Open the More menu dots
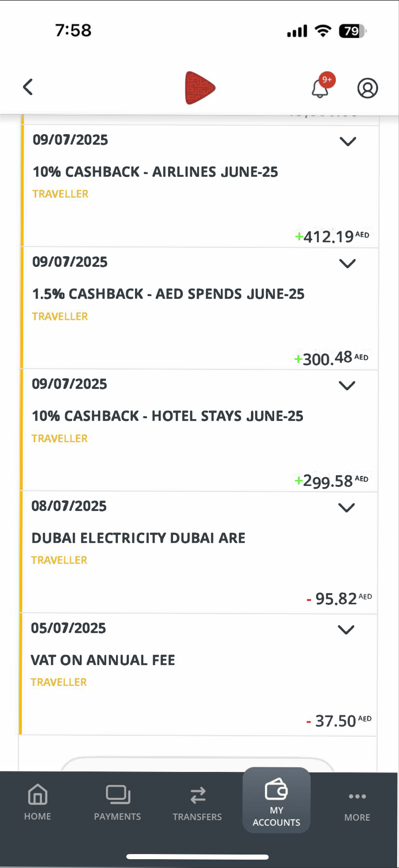 tap(357, 797)
